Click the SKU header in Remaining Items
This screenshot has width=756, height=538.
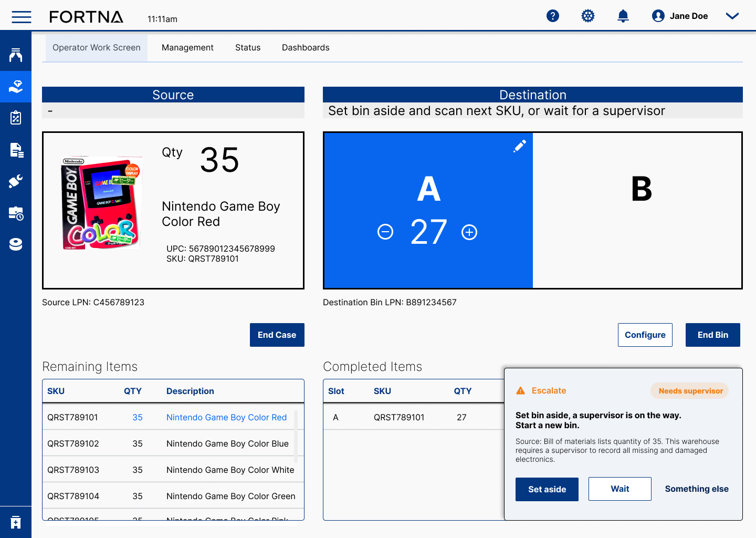point(56,391)
